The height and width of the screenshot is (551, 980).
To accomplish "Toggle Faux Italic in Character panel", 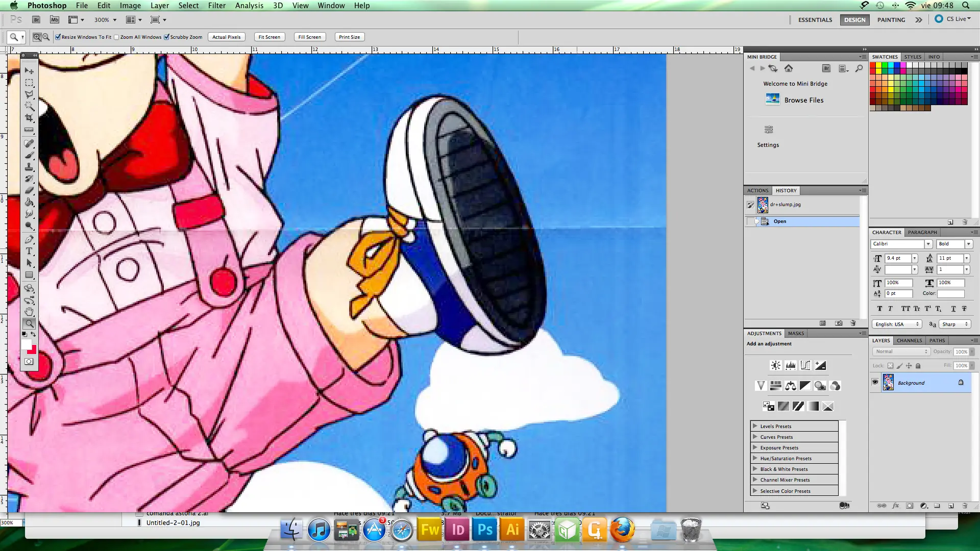I will click(x=890, y=309).
